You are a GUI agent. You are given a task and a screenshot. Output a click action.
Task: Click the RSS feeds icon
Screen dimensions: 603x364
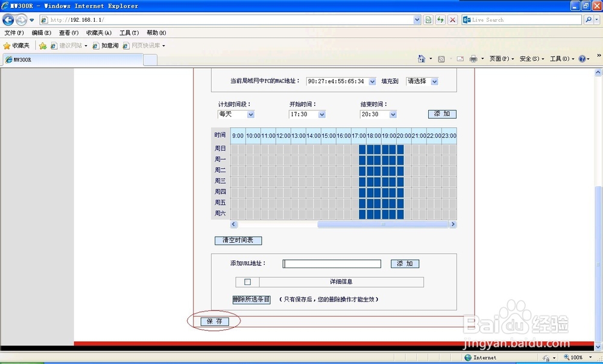point(441,58)
